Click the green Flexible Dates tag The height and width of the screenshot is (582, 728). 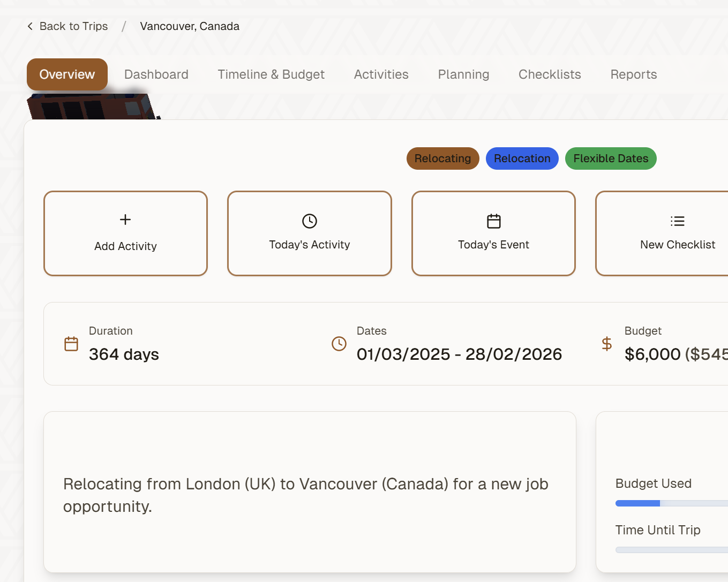point(611,158)
